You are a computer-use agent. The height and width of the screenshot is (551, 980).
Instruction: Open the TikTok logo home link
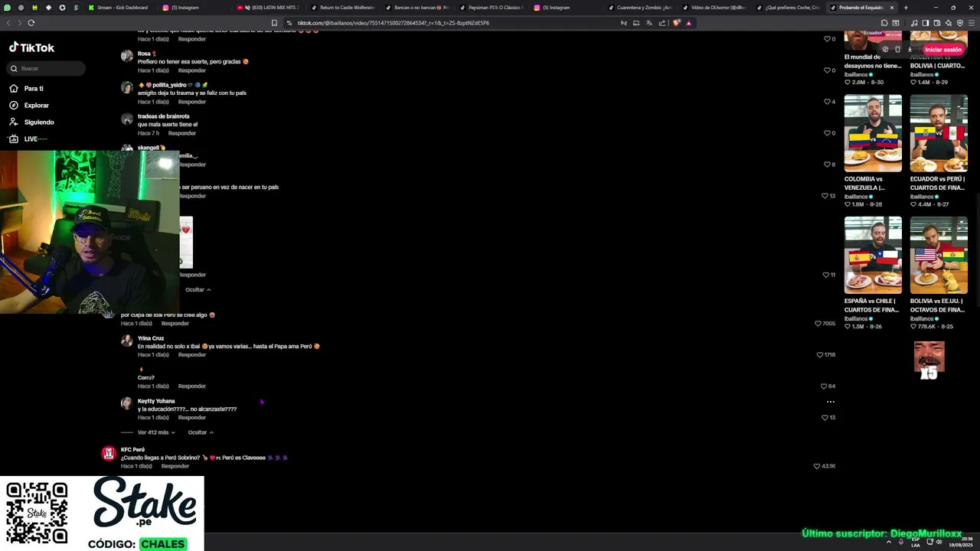(x=31, y=47)
